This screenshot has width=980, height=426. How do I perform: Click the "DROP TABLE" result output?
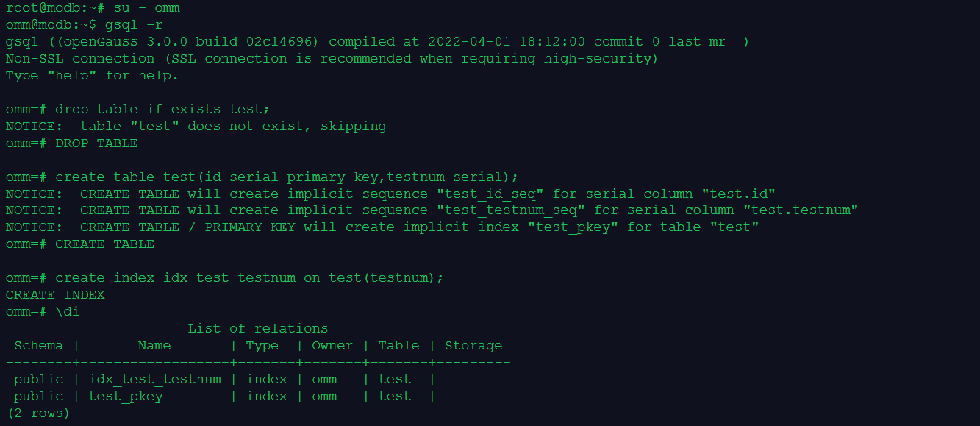click(96, 143)
